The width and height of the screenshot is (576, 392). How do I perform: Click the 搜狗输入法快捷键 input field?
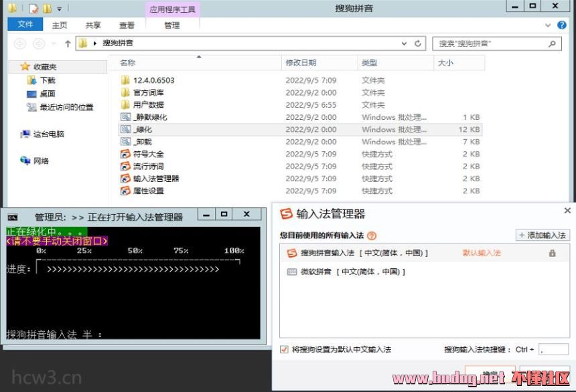coord(553,349)
